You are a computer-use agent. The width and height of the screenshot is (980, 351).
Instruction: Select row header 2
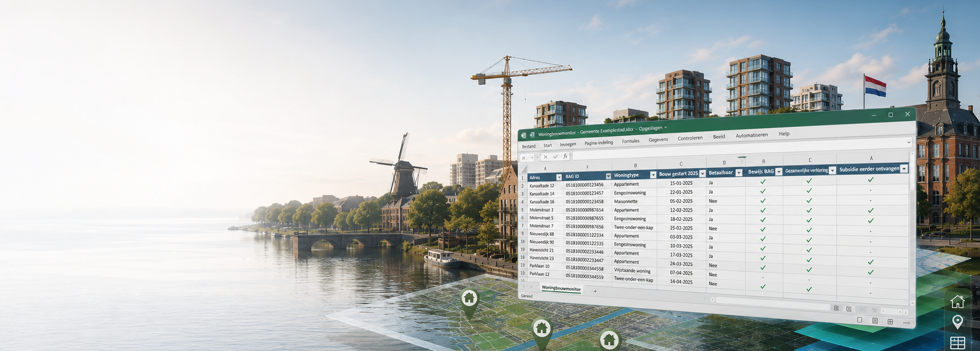pos(522,186)
